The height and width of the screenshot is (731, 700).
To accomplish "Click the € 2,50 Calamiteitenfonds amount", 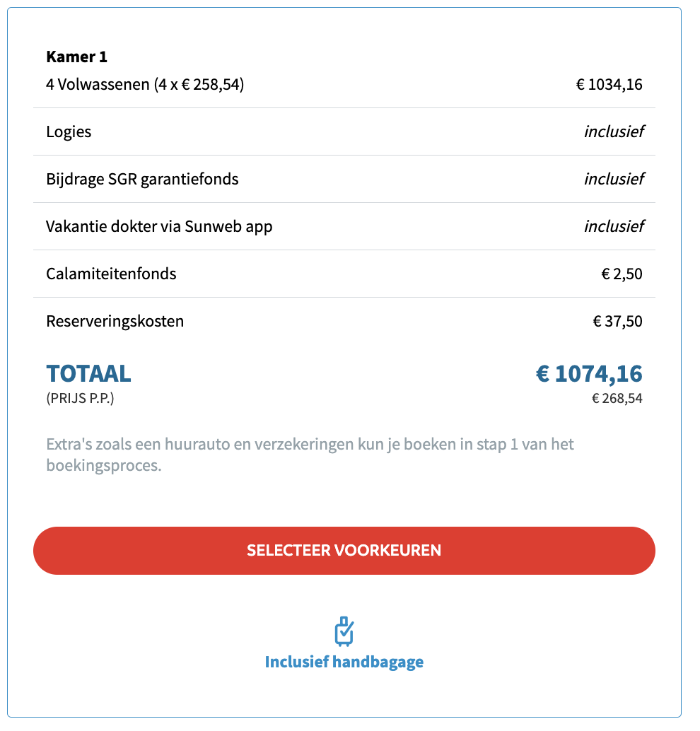I will [622, 274].
